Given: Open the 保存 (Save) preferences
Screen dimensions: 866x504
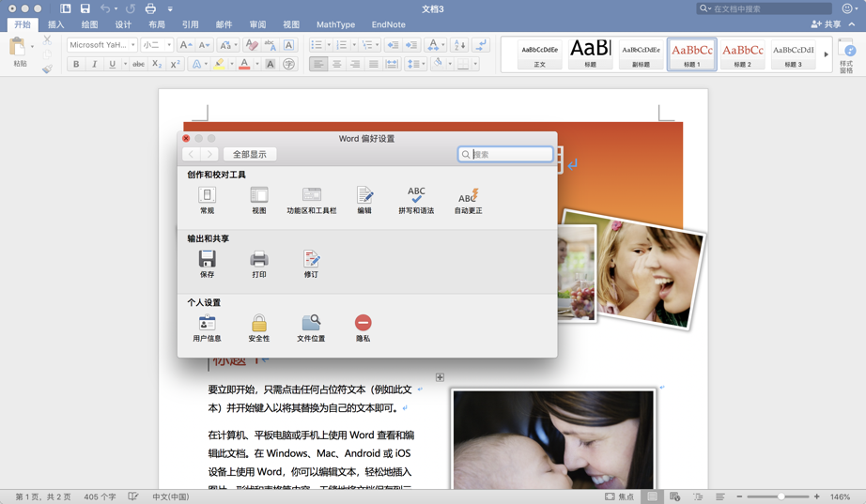Looking at the screenshot, I should [x=207, y=264].
